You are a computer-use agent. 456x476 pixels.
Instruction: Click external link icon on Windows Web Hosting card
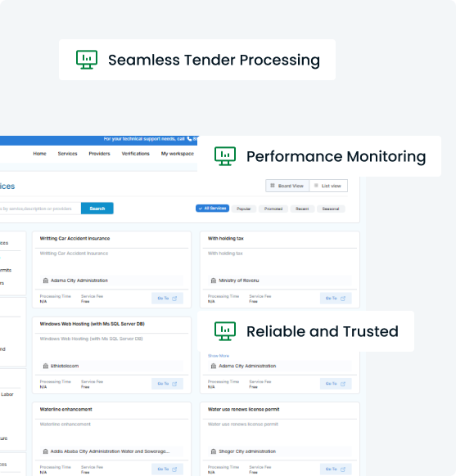click(174, 384)
